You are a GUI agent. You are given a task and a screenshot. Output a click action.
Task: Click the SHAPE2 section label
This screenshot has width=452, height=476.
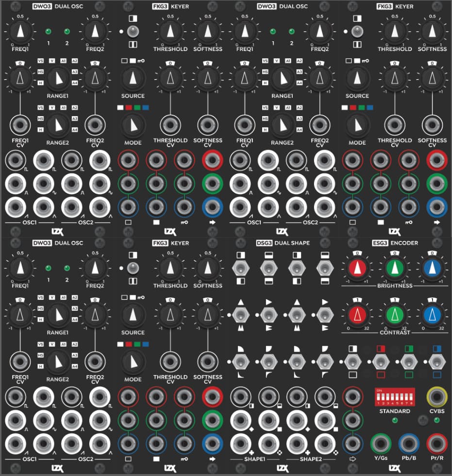click(311, 459)
